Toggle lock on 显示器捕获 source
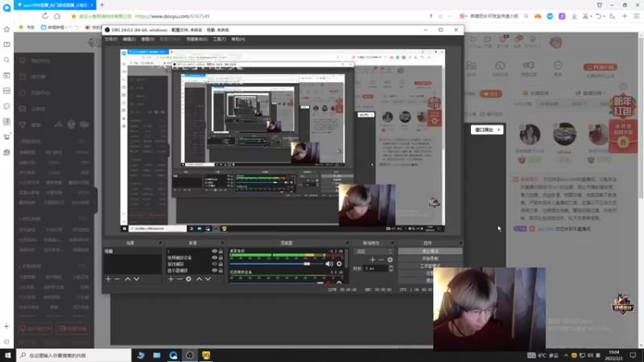Screen dimensions: 644x362 [x=221, y=270]
